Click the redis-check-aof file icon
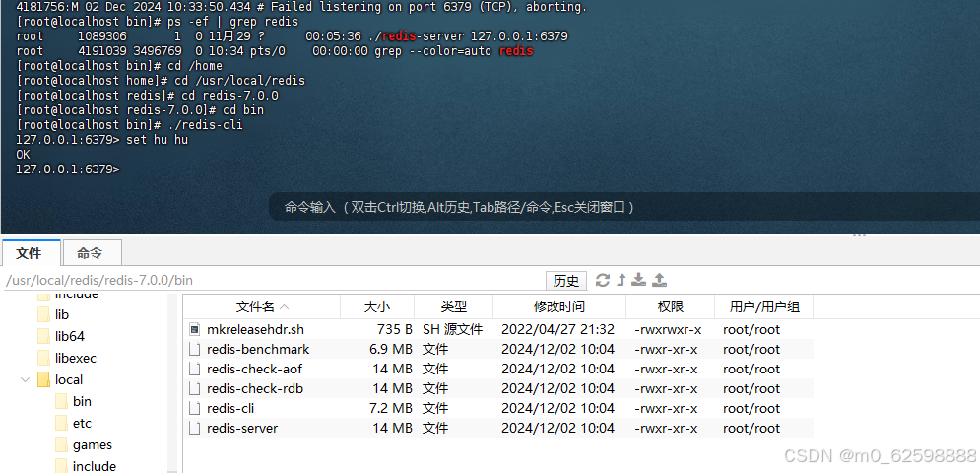The height and width of the screenshot is (473, 980). pyautogui.click(x=195, y=369)
